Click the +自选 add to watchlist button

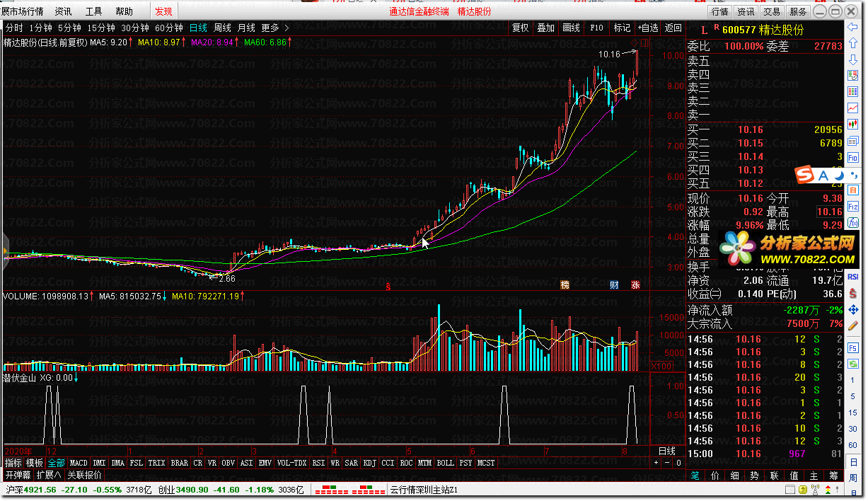[x=647, y=28]
